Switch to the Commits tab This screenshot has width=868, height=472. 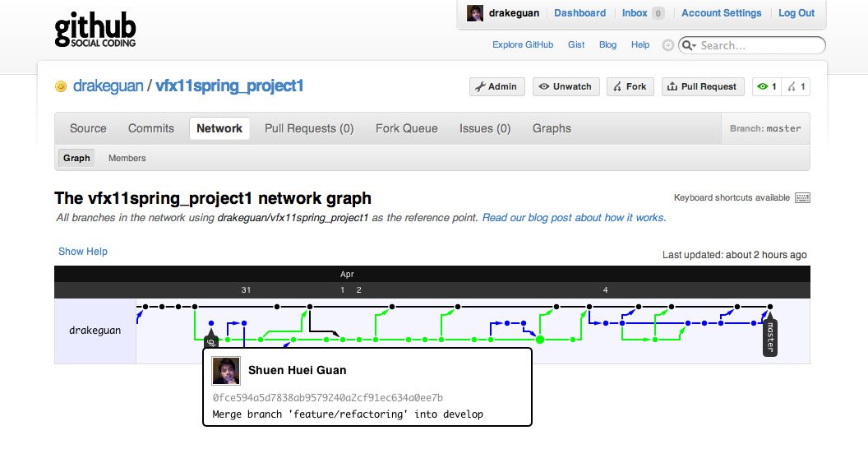click(151, 128)
